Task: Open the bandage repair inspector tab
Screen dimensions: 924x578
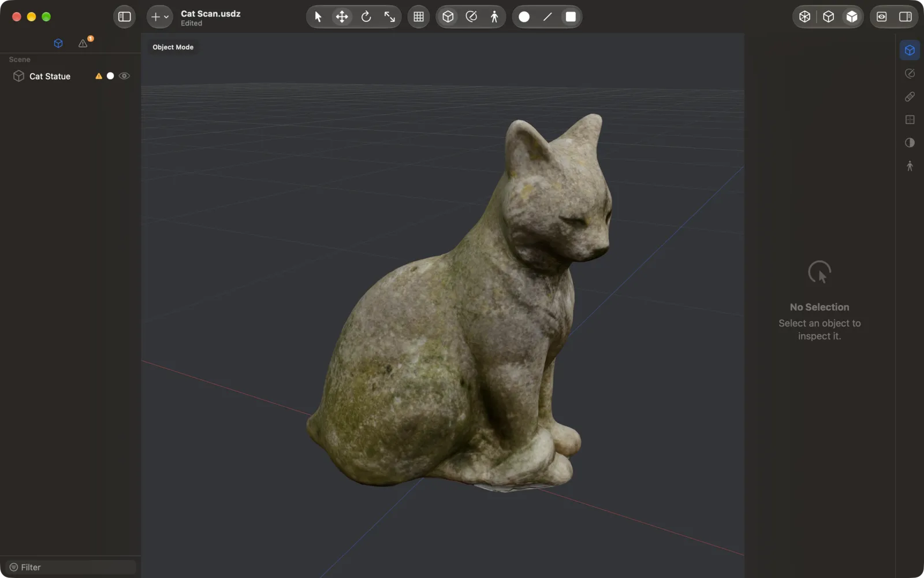Action: point(910,97)
